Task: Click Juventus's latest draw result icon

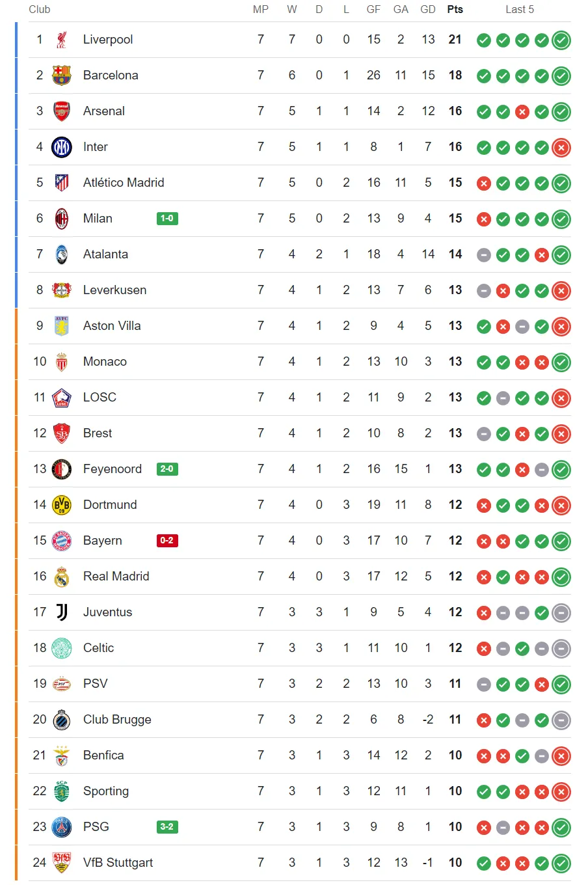Action: point(561,613)
